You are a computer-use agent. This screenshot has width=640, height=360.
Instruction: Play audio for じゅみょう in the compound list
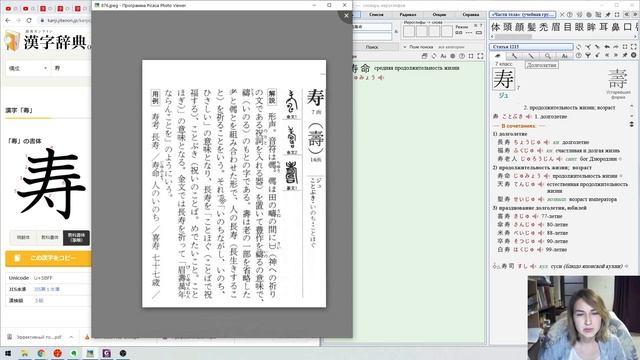(x=547, y=176)
